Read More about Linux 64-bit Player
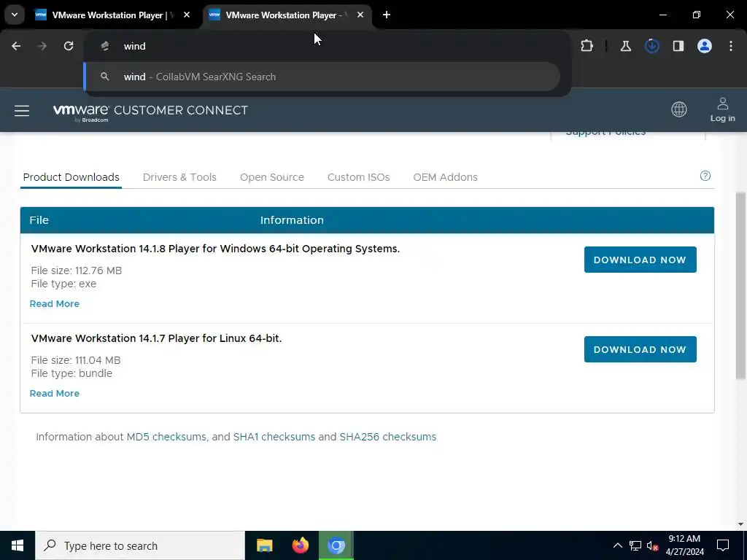 click(54, 393)
